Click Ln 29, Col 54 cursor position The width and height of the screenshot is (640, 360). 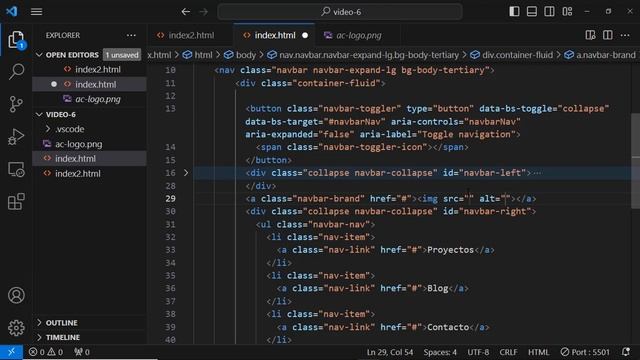389,352
